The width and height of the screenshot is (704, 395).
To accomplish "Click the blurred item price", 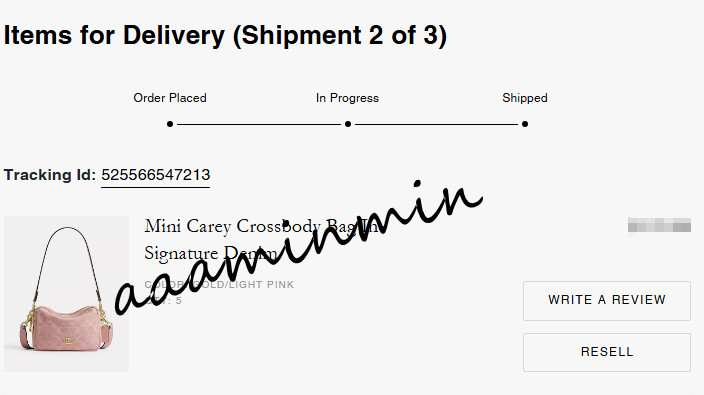I will 659,225.
